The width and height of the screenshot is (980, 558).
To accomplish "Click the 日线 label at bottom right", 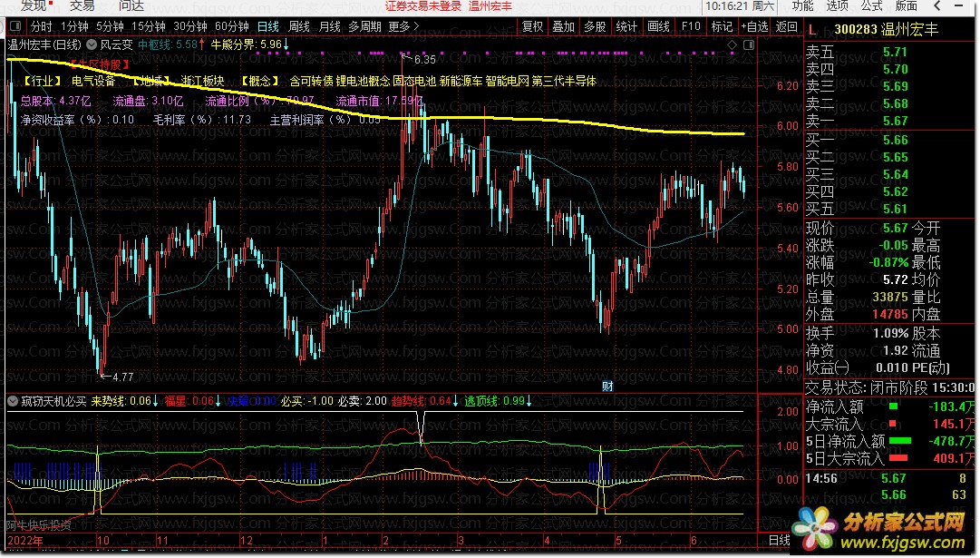I will pos(779,540).
